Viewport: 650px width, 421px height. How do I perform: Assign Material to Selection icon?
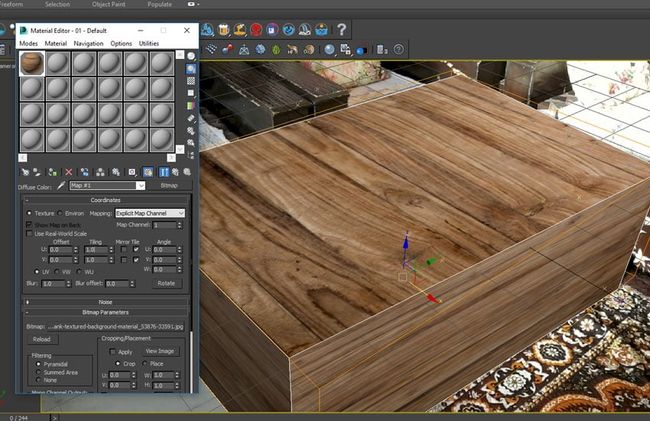(53, 172)
